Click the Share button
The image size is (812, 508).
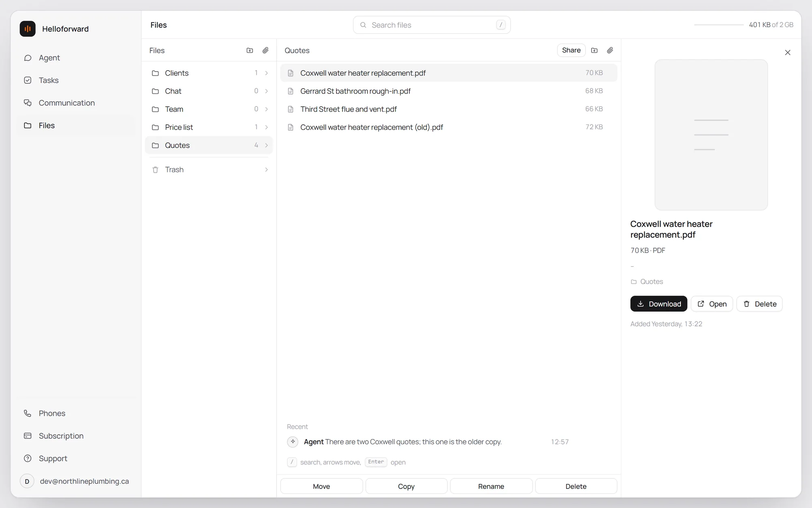[571, 50]
